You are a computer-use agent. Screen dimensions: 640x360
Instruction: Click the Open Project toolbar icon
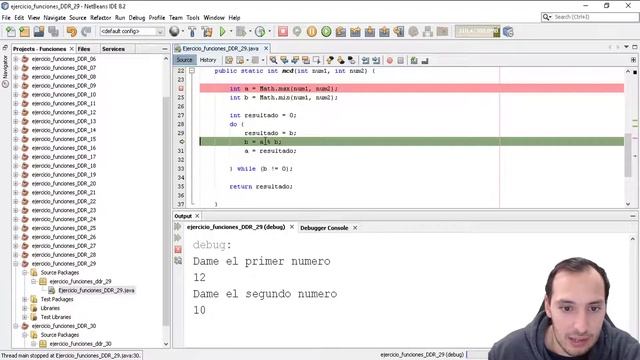point(39,31)
